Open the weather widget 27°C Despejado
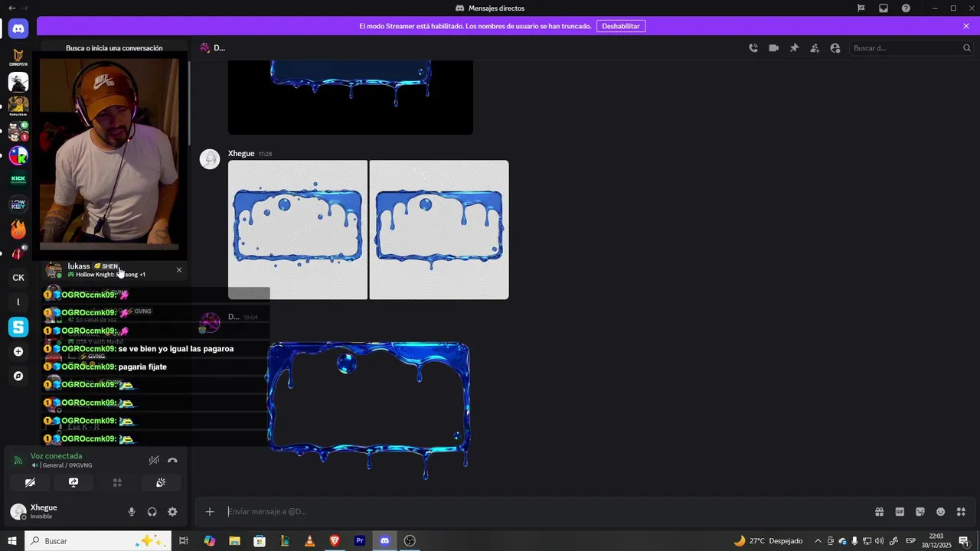Image resolution: width=980 pixels, height=551 pixels. (768, 541)
